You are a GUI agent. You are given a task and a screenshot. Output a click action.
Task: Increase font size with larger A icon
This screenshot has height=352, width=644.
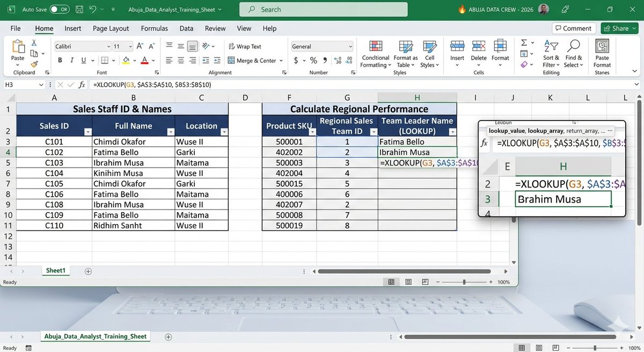(140, 47)
